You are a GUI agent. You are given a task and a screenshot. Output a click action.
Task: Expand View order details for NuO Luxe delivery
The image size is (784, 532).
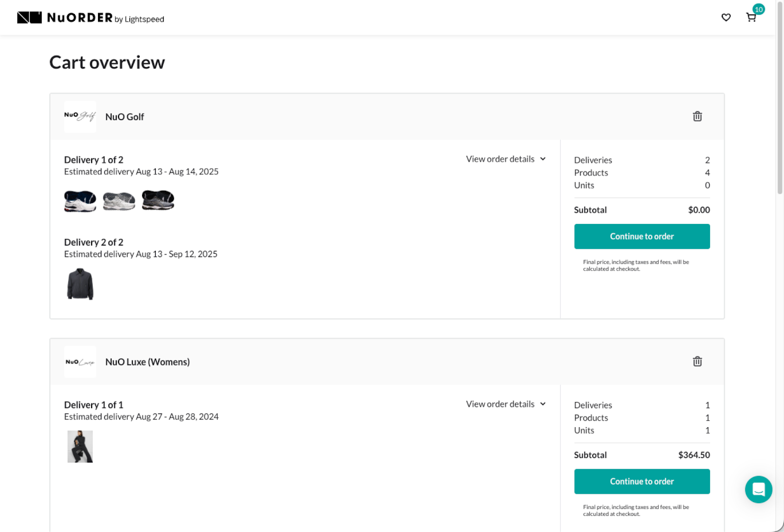tap(500, 404)
